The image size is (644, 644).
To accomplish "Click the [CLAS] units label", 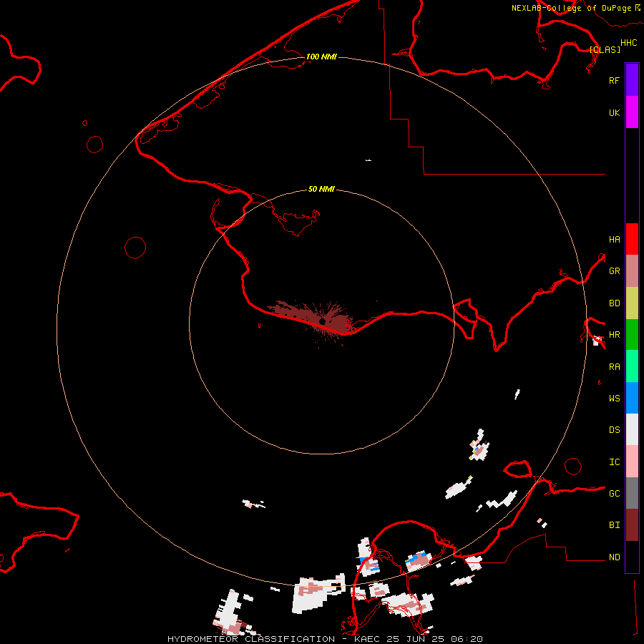I will pyautogui.click(x=605, y=49).
